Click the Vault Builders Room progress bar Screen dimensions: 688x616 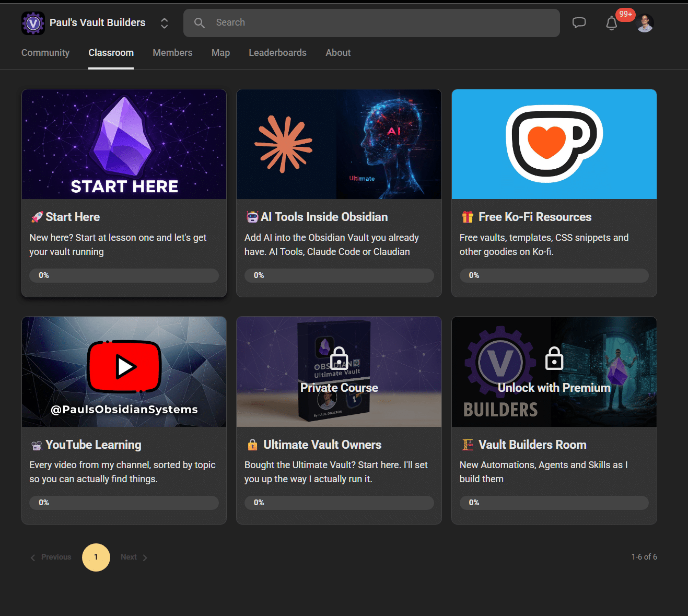[554, 503]
